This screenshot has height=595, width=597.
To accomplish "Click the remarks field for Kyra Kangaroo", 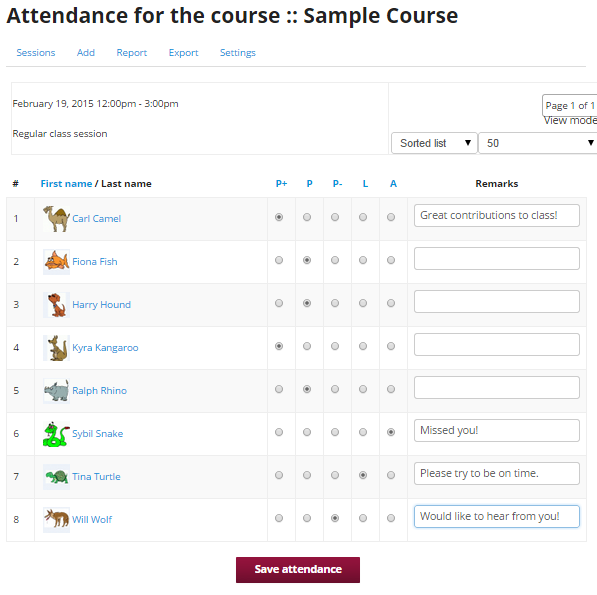I will (x=497, y=345).
